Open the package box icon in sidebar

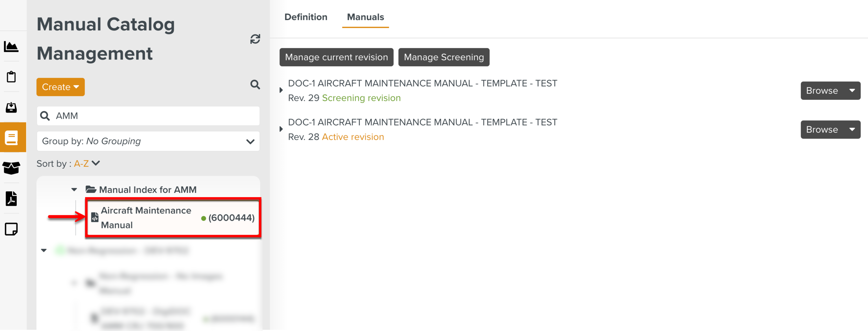pyautogui.click(x=11, y=168)
